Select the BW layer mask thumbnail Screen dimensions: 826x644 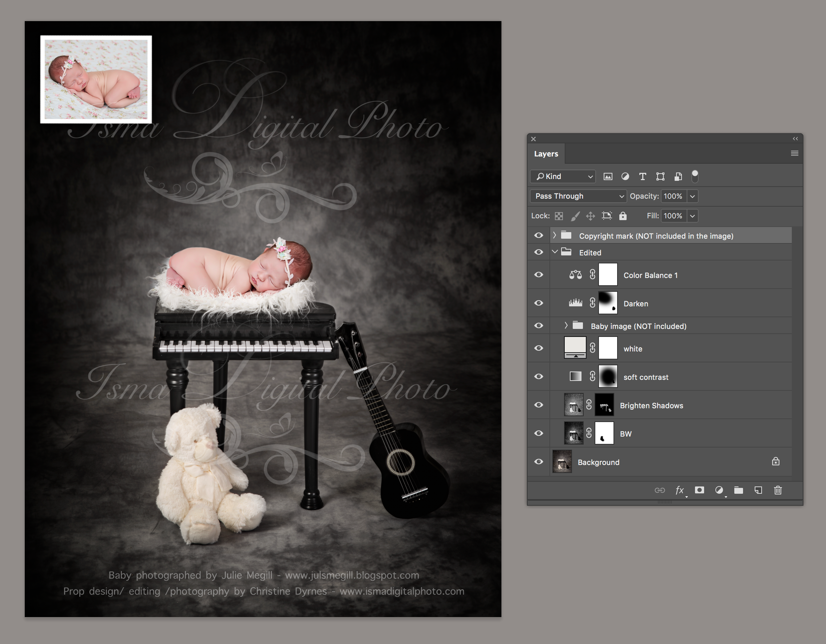tap(604, 433)
